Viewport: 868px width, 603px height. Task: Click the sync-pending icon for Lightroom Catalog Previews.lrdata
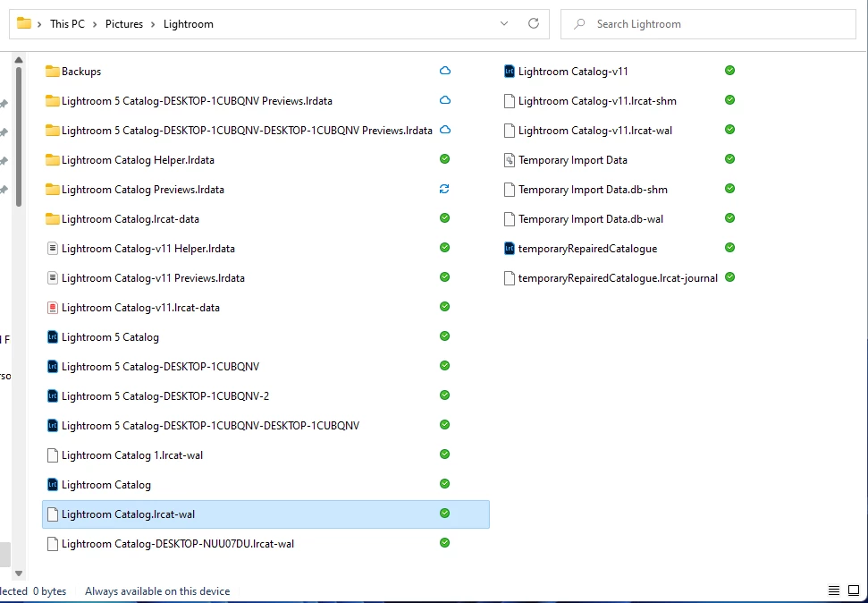coord(444,189)
